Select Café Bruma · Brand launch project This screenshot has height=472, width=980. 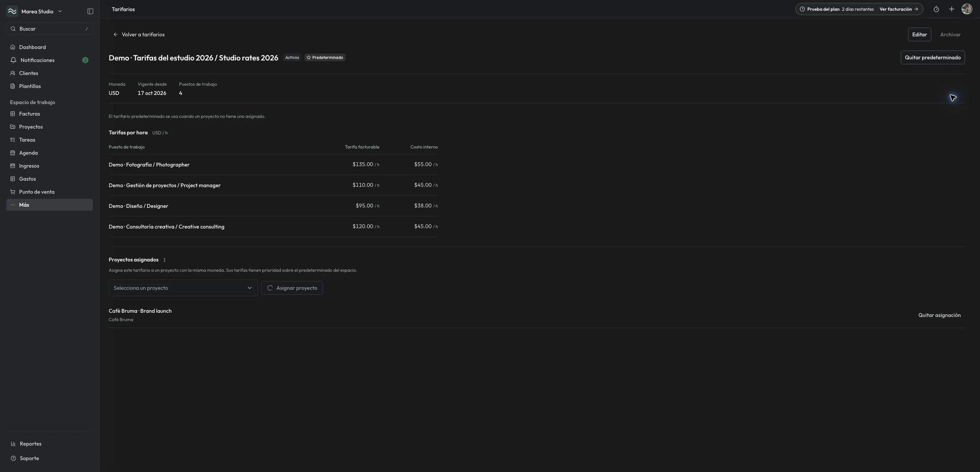coord(140,311)
